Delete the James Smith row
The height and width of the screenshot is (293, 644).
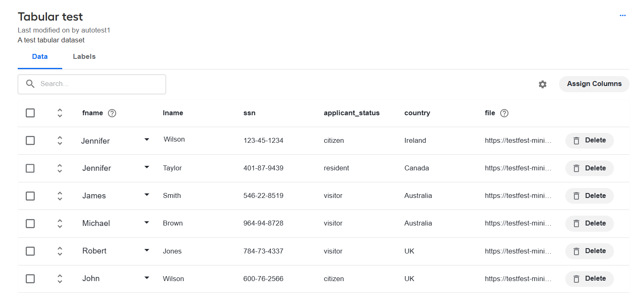(589, 196)
